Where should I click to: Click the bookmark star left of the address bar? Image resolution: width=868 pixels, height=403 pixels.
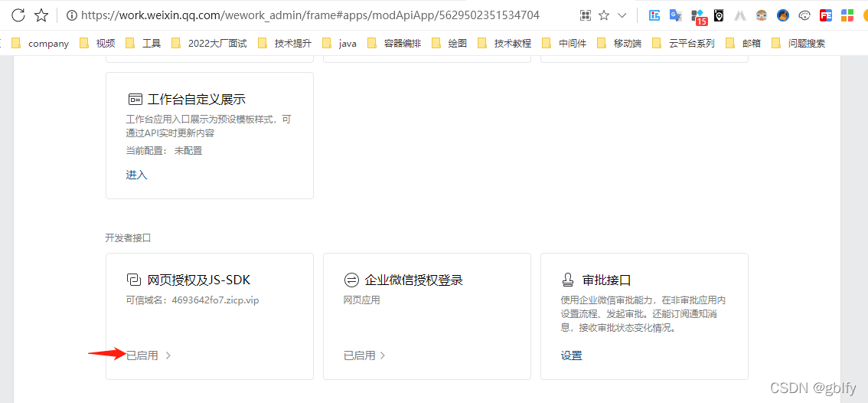point(41,15)
